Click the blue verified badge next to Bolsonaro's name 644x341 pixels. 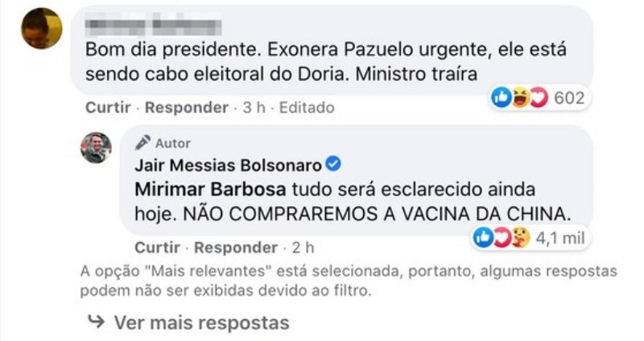click(332, 166)
